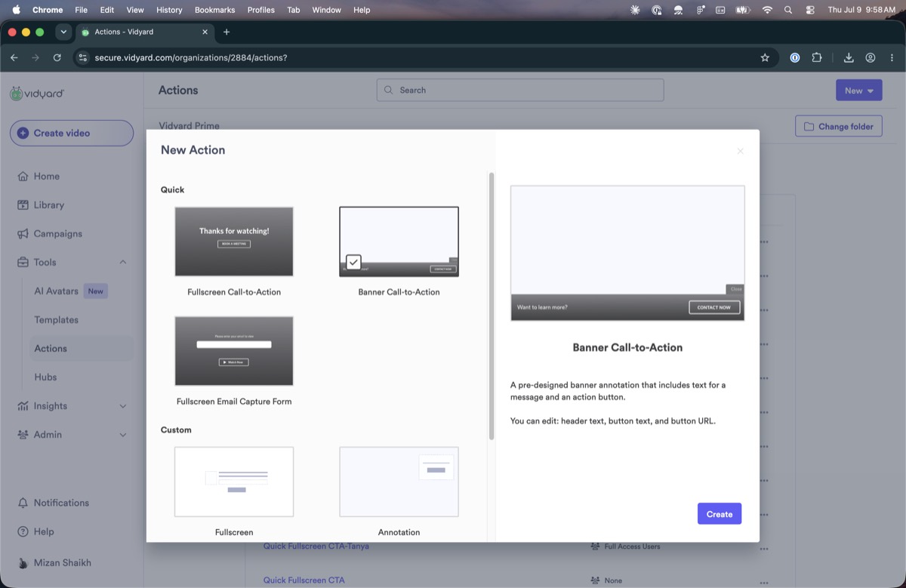Open the View menu
Viewport: 906px width, 588px height.
[135, 10]
